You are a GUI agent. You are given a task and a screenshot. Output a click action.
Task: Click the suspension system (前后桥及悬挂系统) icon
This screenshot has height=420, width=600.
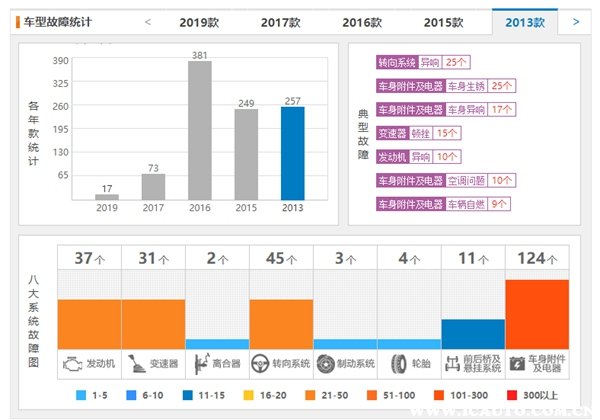click(x=453, y=362)
